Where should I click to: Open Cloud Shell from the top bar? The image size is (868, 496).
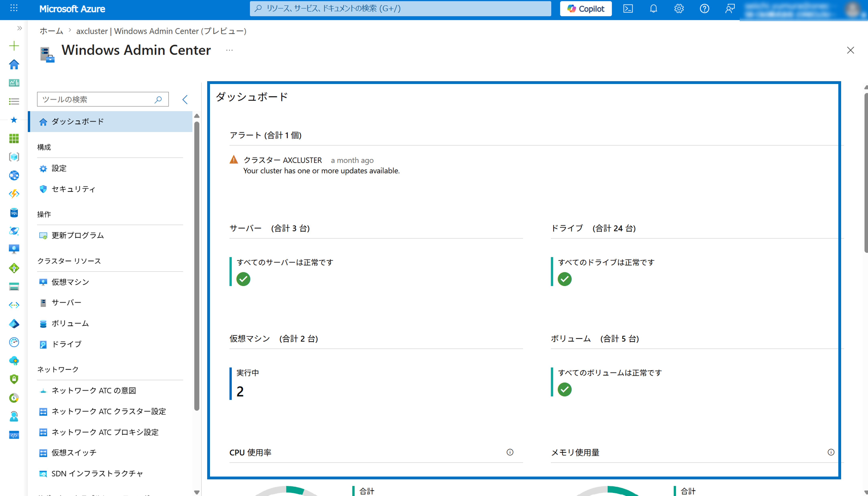point(628,8)
